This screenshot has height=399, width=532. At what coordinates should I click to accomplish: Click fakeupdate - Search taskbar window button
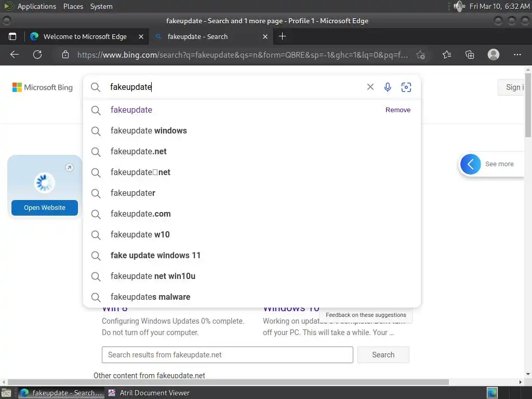point(61,393)
